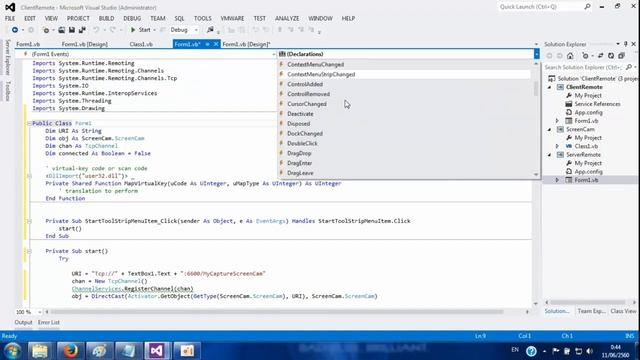Click the Open File toolbar icon
This screenshot has width=640, height=360.
tap(61, 30)
